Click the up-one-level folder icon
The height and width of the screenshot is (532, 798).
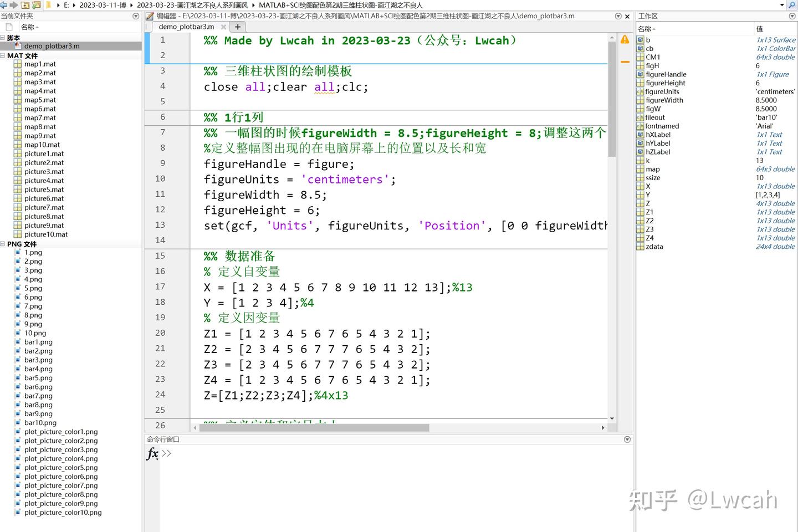pyautogui.click(x=25, y=4)
